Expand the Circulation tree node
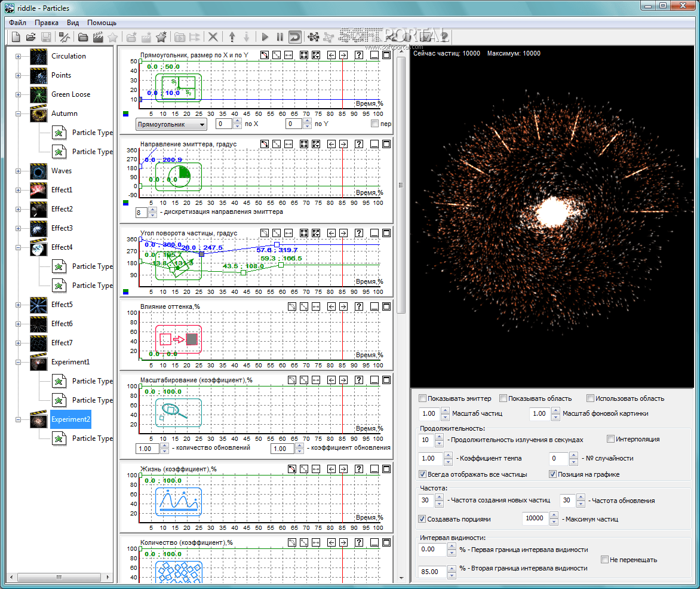Screen dimensions: 700x589 tap(18, 56)
